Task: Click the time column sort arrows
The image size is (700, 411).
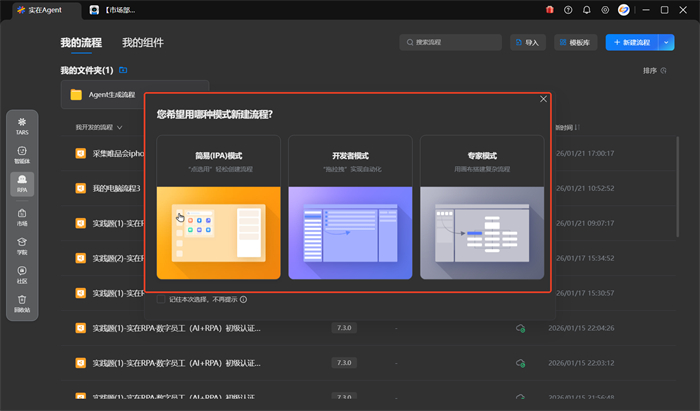Action: 577,128
